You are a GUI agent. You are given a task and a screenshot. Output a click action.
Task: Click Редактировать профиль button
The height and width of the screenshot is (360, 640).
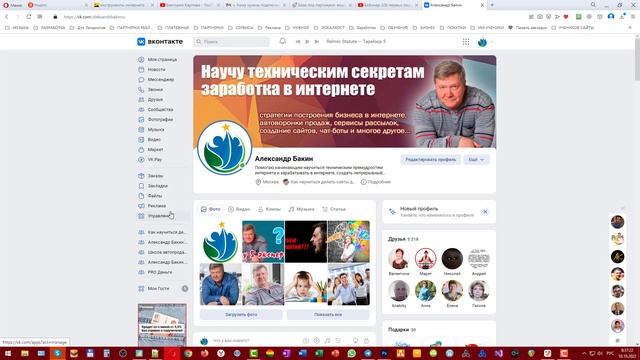pyautogui.click(x=431, y=160)
